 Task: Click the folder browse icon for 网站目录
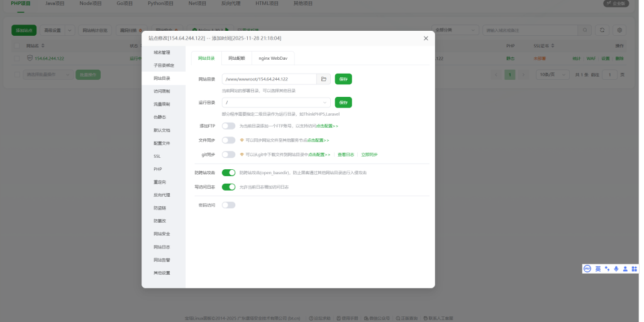point(324,79)
